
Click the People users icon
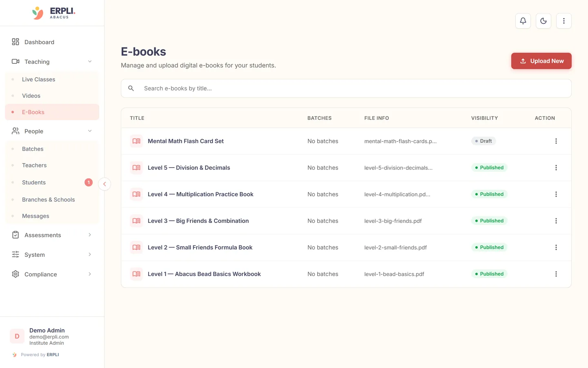click(x=16, y=131)
